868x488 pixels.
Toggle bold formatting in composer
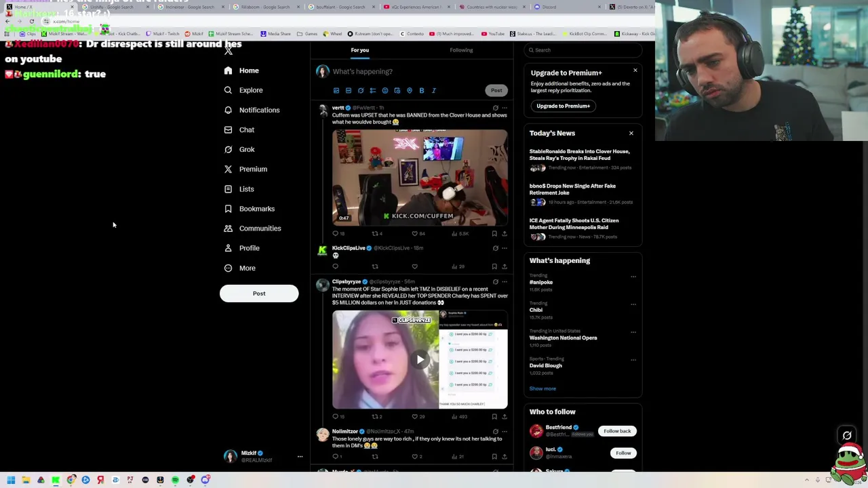(x=422, y=90)
